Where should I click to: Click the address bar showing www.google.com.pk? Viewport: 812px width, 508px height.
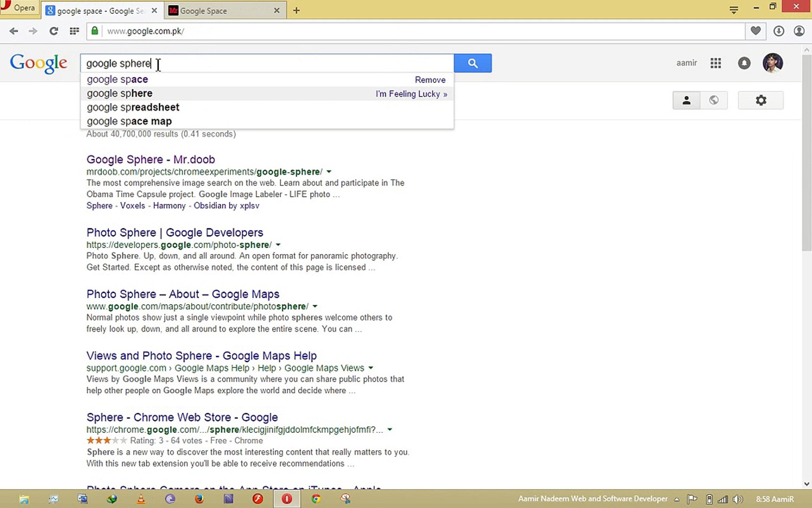pyautogui.click(x=416, y=31)
